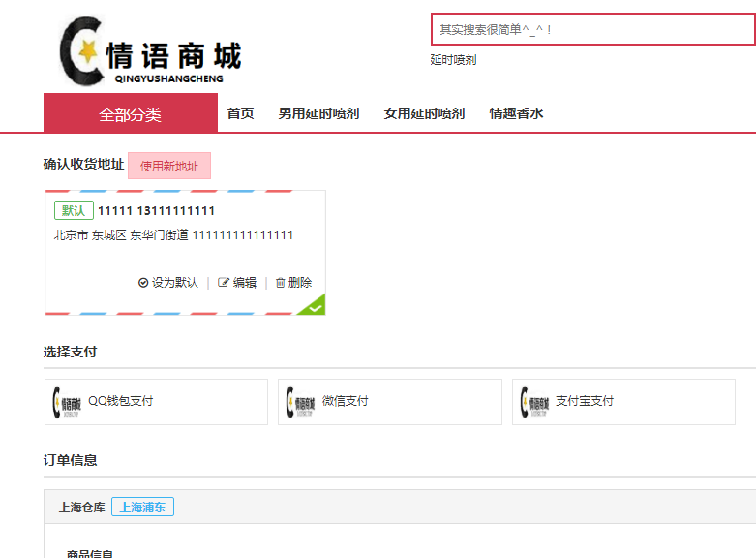The height and width of the screenshot is (558, 756).
Task: Click the 微信支付 logo icon
Action: pyautogui.click(x=300, y=402)
